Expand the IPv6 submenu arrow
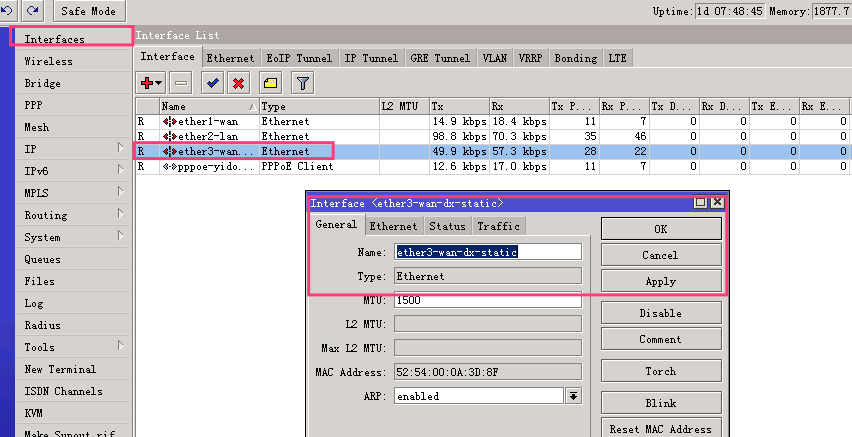This screenshot has height=437, width=852. pyautogui.click(x=121, y=170)
